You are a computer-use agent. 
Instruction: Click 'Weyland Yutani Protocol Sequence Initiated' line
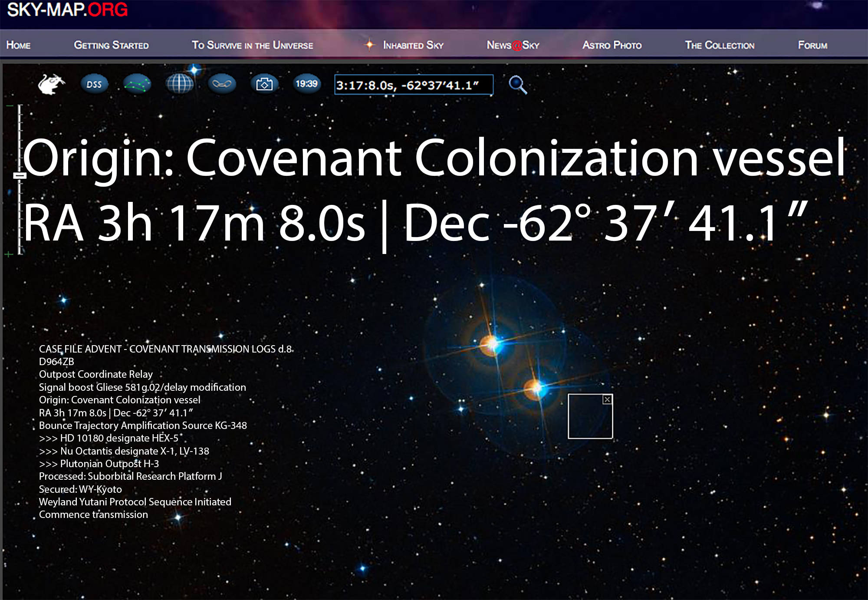[135, 502]
